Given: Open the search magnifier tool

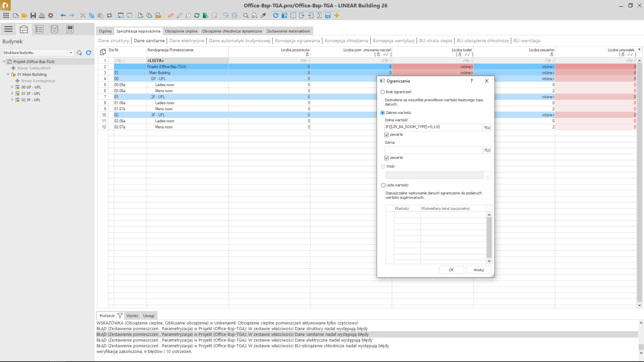Looking at the screenshot, I should [246, 16].
